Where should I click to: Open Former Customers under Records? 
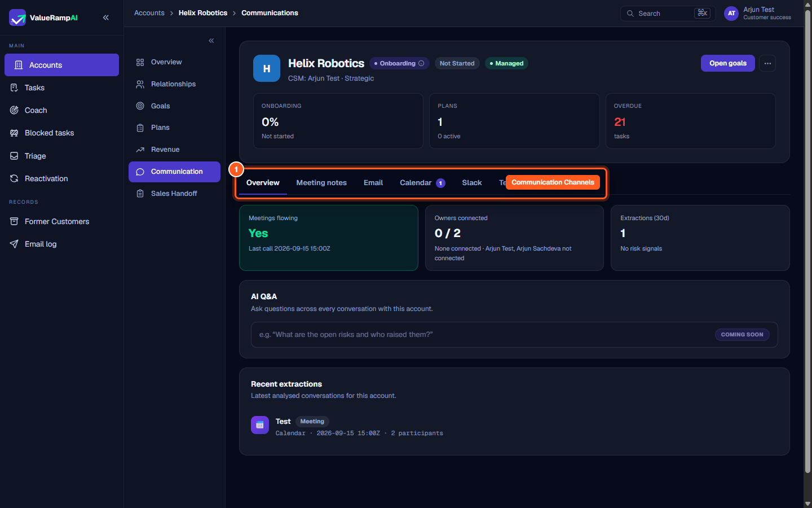point(61,221)
